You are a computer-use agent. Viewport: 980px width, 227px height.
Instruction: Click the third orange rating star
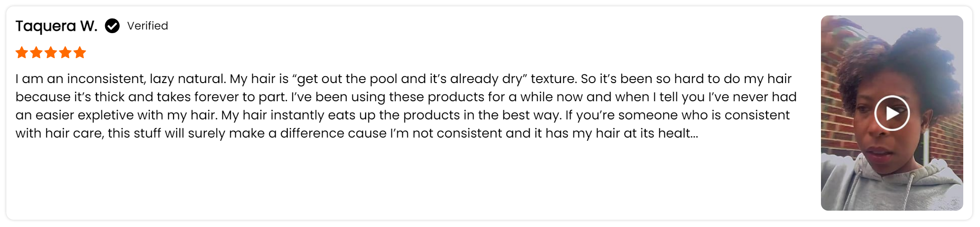coord(51,53)
